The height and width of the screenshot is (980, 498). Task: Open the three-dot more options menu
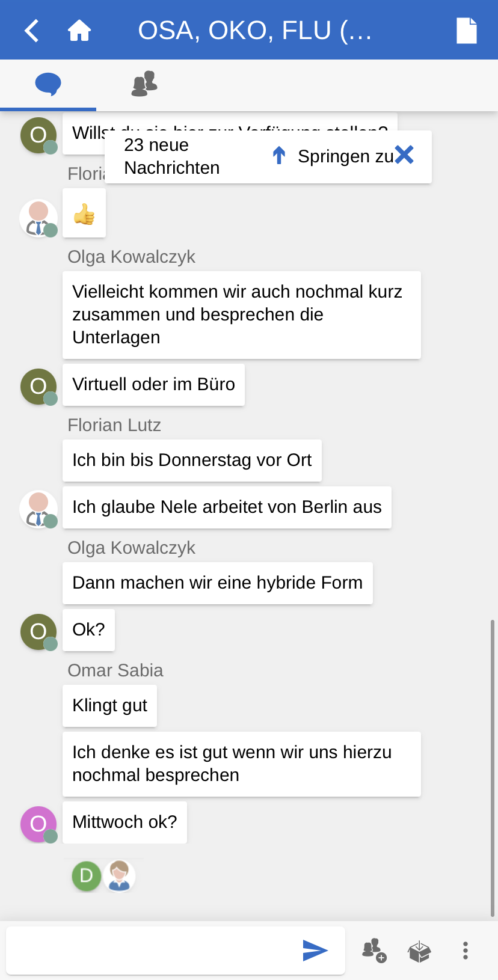pyautogui.click(x=465, y=951)
